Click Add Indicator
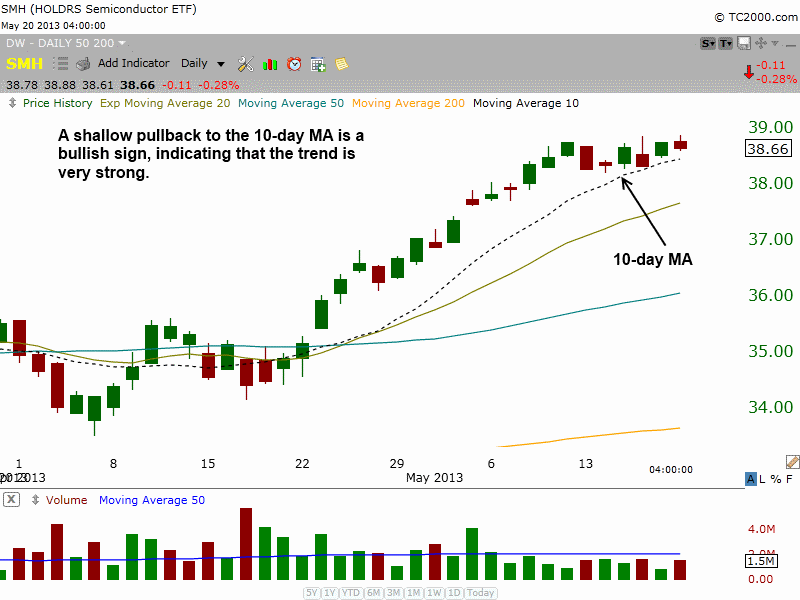 pyautogui.click(x=134, y=63)
